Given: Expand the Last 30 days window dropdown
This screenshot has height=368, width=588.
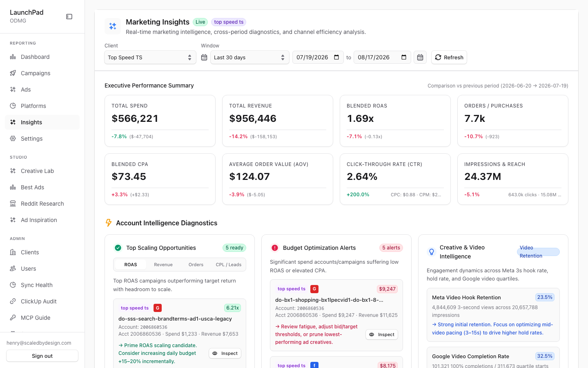Looking at the screenshot, I should (x=250, y=57).
